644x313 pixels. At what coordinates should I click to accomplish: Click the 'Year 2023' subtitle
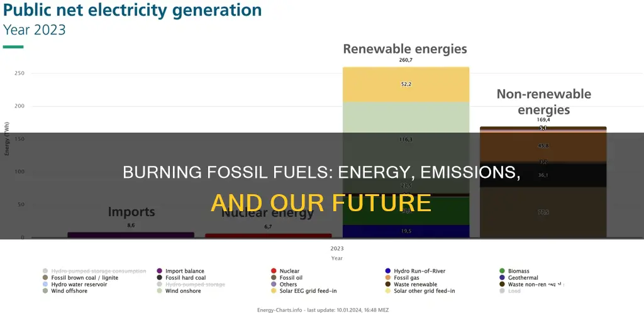pyautogui.click(x=34, y=30)
